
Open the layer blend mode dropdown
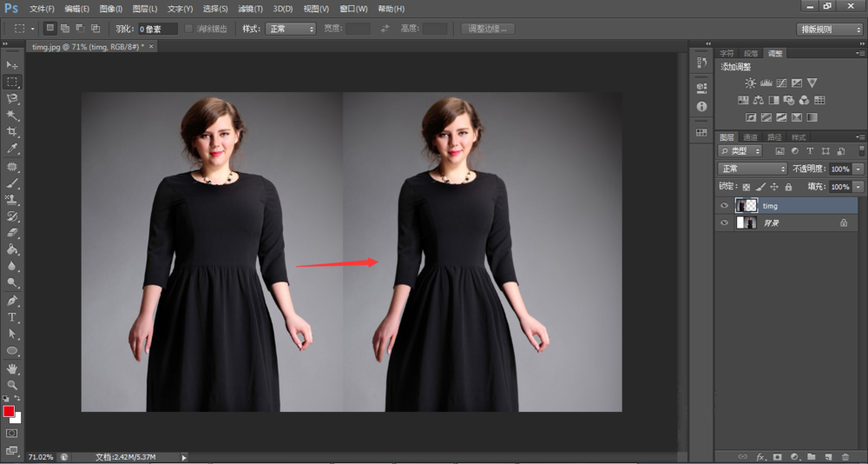[x=752, y=169]
